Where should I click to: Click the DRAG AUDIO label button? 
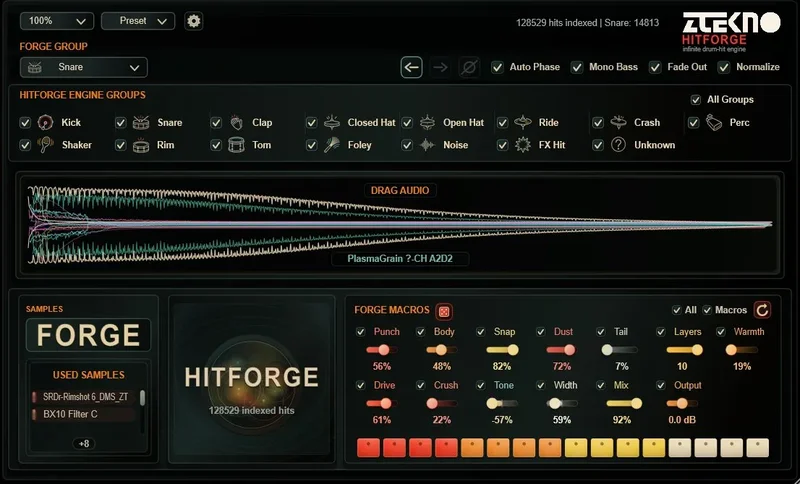click(x=400, y=190)
